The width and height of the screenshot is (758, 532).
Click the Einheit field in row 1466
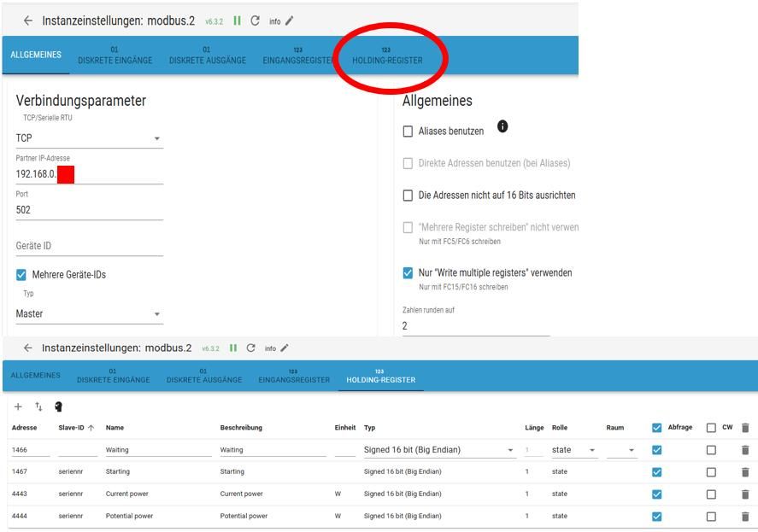coord(344,450)
